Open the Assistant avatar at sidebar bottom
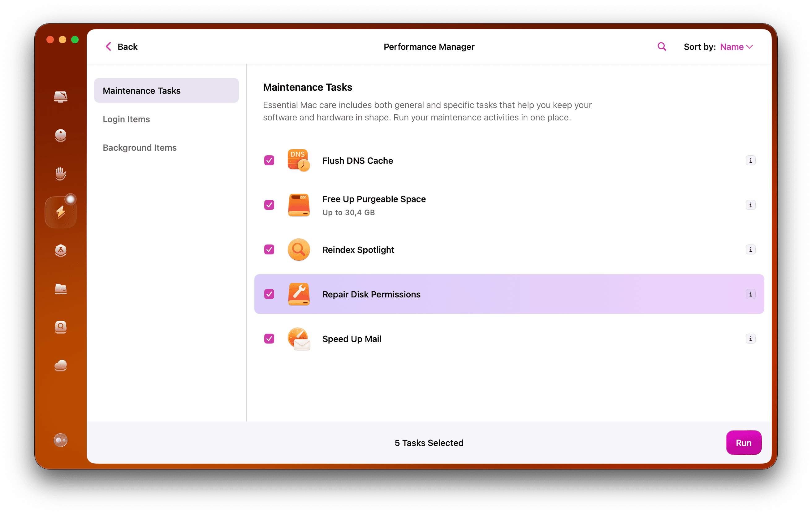The image size is (812, 515). click(60, 440)
